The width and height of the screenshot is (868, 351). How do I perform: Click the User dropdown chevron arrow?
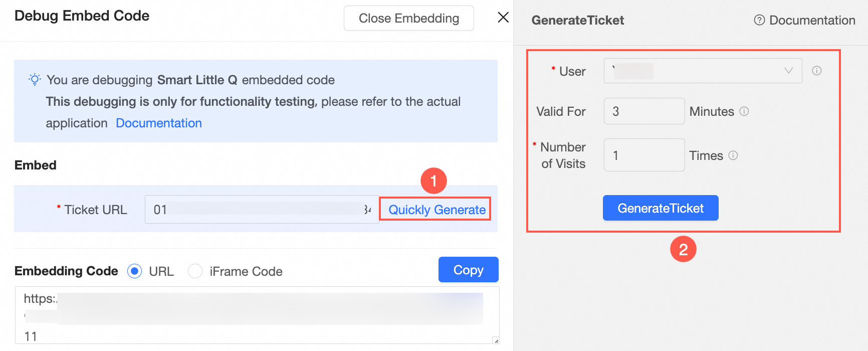click(788, 71)
